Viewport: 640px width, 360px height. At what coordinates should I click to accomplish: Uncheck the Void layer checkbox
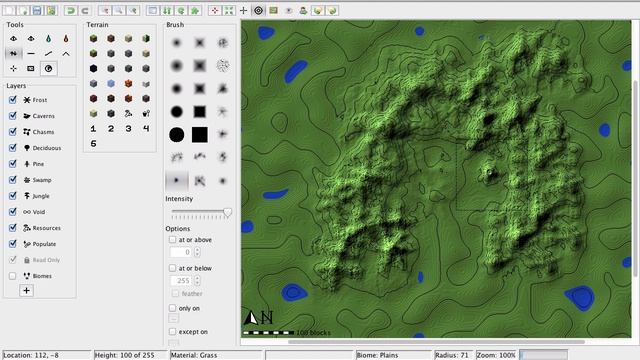(13, 211)
